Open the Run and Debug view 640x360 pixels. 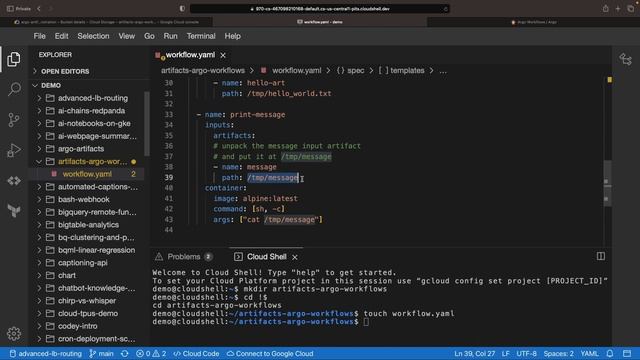14,150
